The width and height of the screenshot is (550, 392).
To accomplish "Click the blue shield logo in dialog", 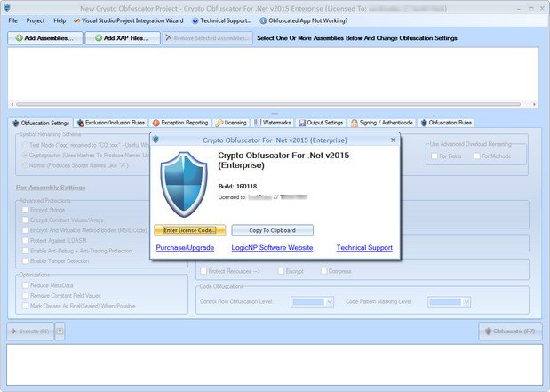I will [x=184, y=183].
